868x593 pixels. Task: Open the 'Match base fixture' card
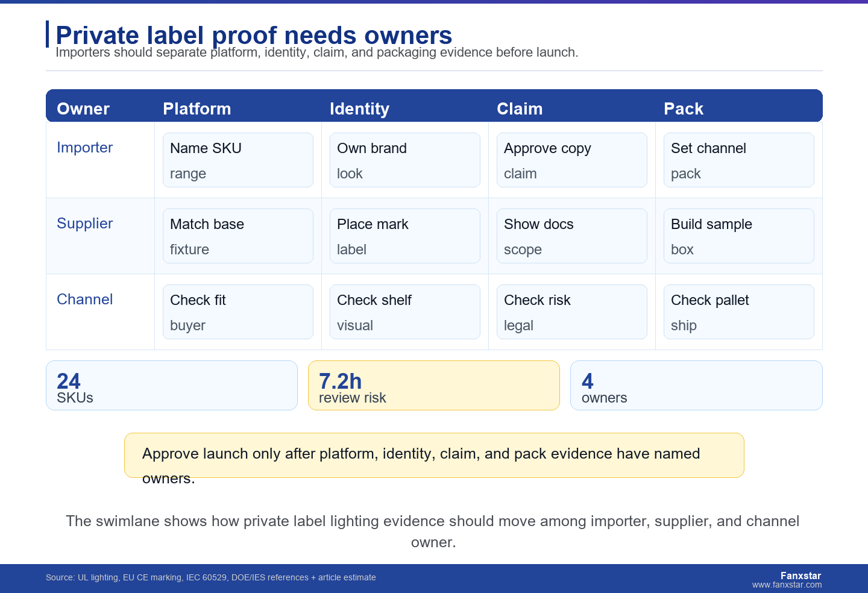[238, 236]
